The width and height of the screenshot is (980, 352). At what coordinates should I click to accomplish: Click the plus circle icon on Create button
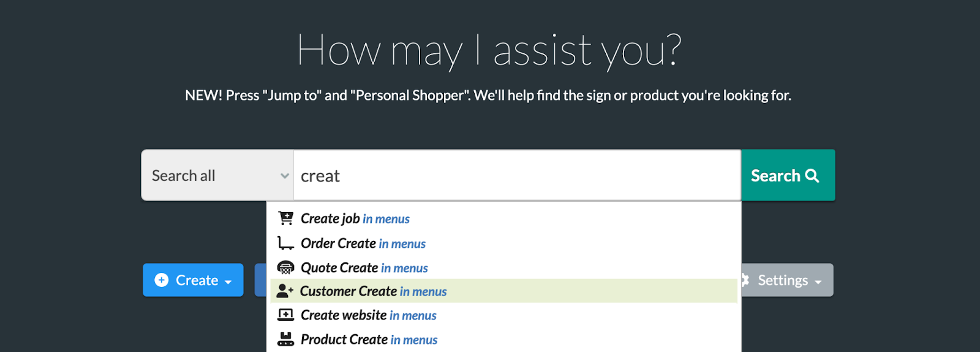(162, 280)
